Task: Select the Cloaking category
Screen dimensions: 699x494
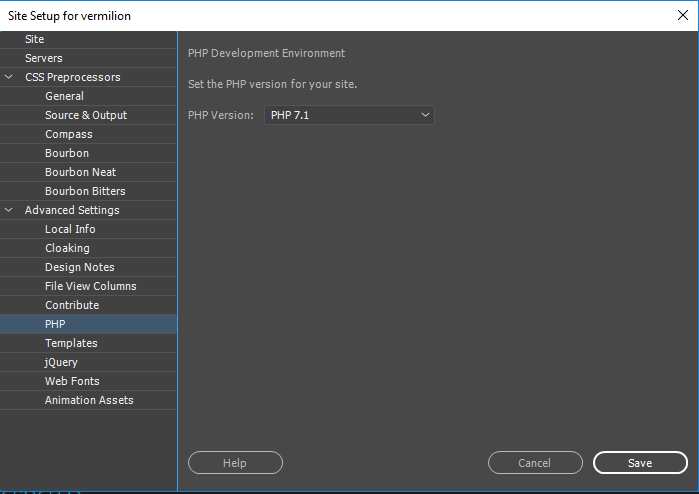Action: point(67,248)
